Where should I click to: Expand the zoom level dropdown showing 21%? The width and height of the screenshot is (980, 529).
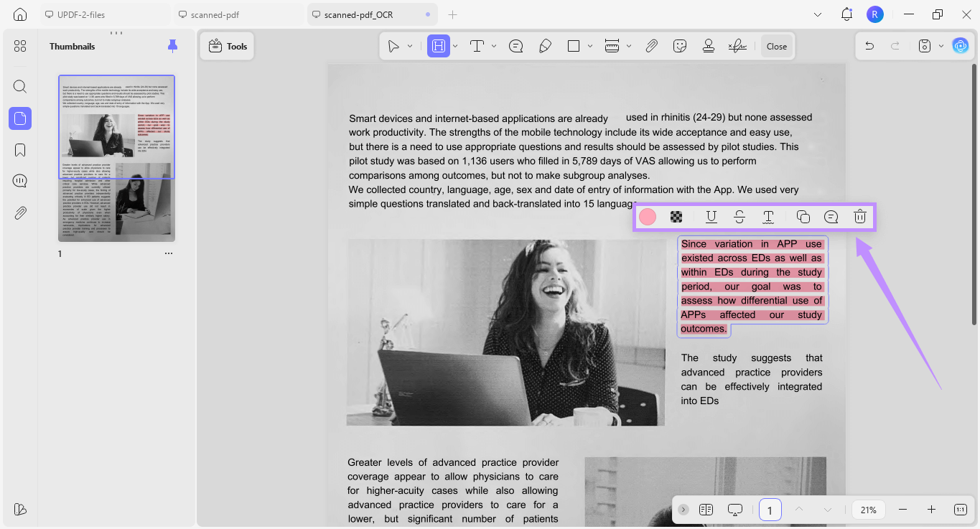(868, 510)
